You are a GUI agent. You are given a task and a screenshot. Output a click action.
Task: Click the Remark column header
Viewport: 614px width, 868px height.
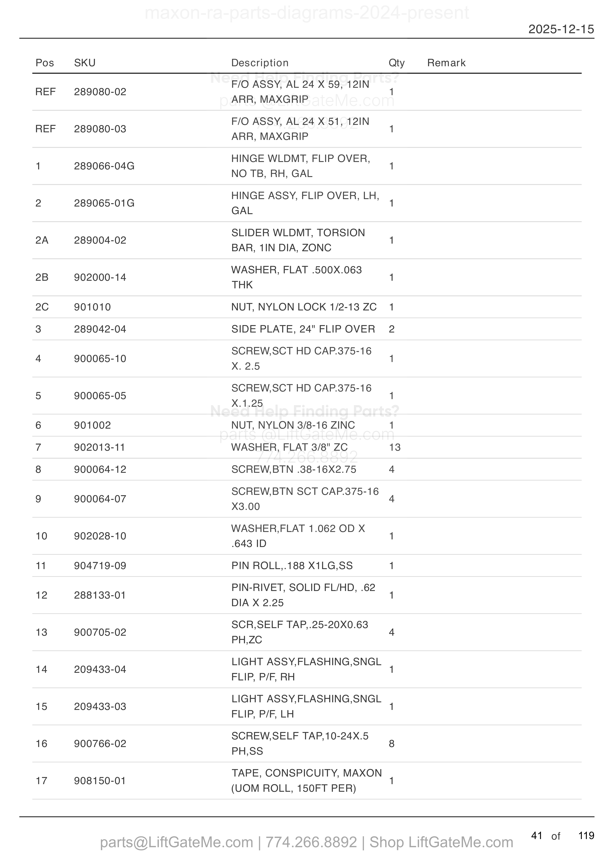446,63
